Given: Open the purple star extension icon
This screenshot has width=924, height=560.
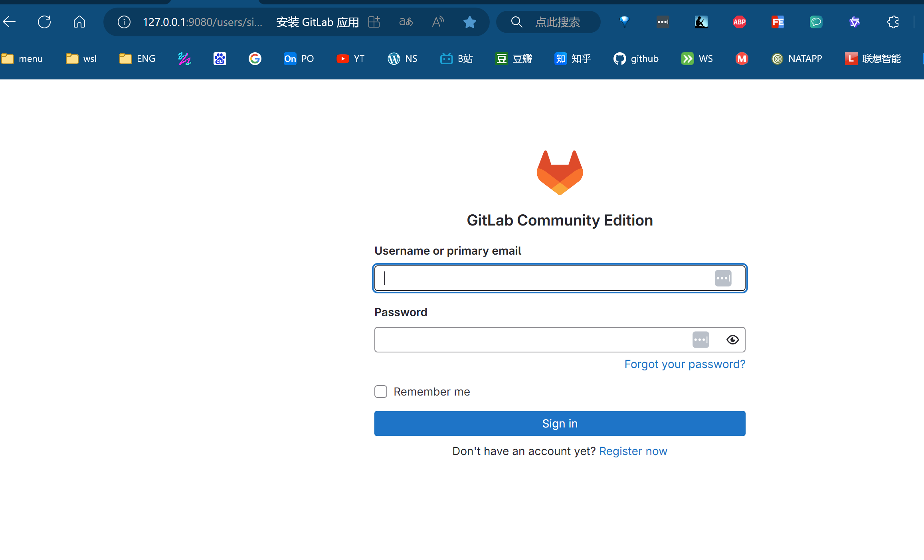Looking at the screenshot, I should click(x=854, y=22).
